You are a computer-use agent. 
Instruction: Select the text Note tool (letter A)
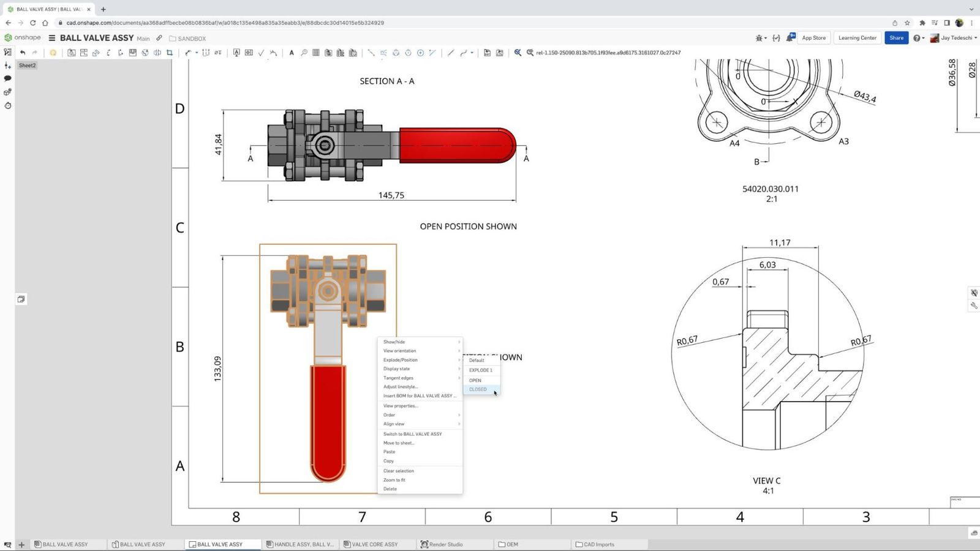pos(292,53)
